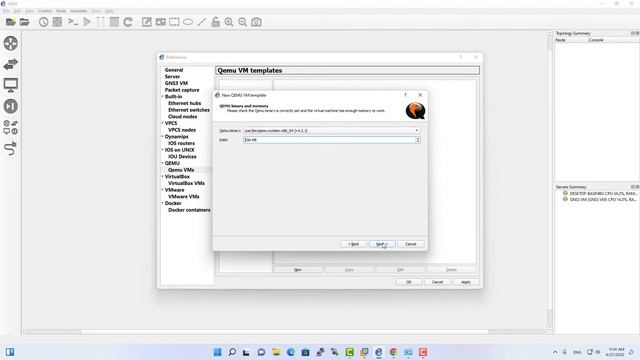Select Packet capture in the Preferences tree
Viewport: 640px width, 360px height.
[182, 90]
